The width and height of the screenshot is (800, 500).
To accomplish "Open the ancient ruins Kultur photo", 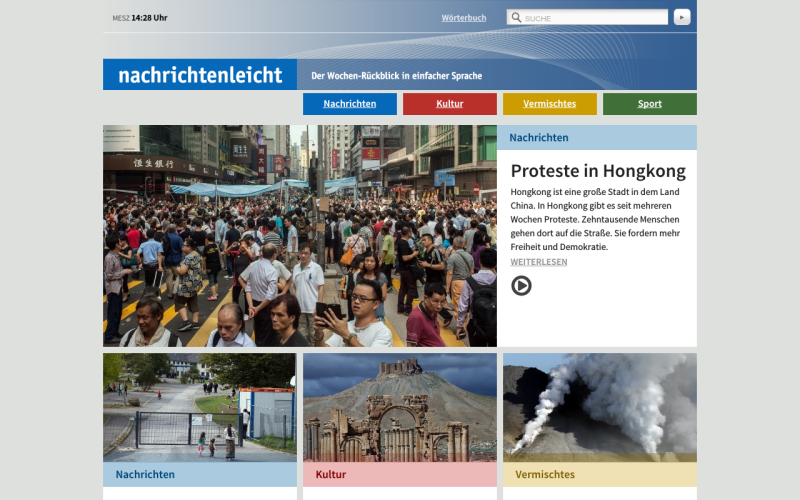I will (400, 408).
